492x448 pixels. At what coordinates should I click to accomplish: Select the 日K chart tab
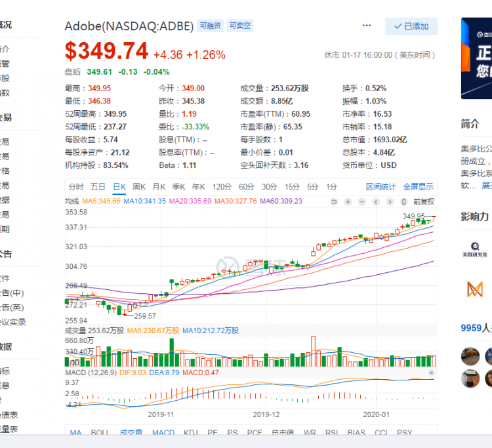click(119, 187)
